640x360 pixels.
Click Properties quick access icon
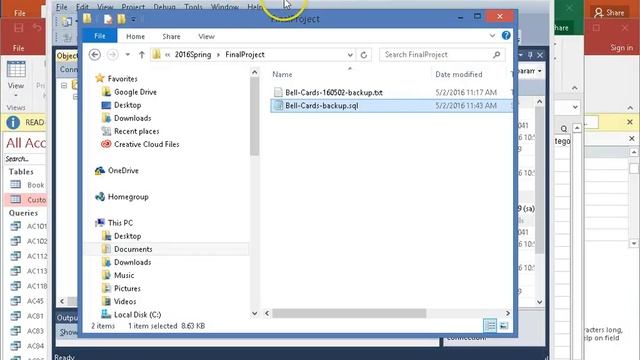[x=107, y=19]
